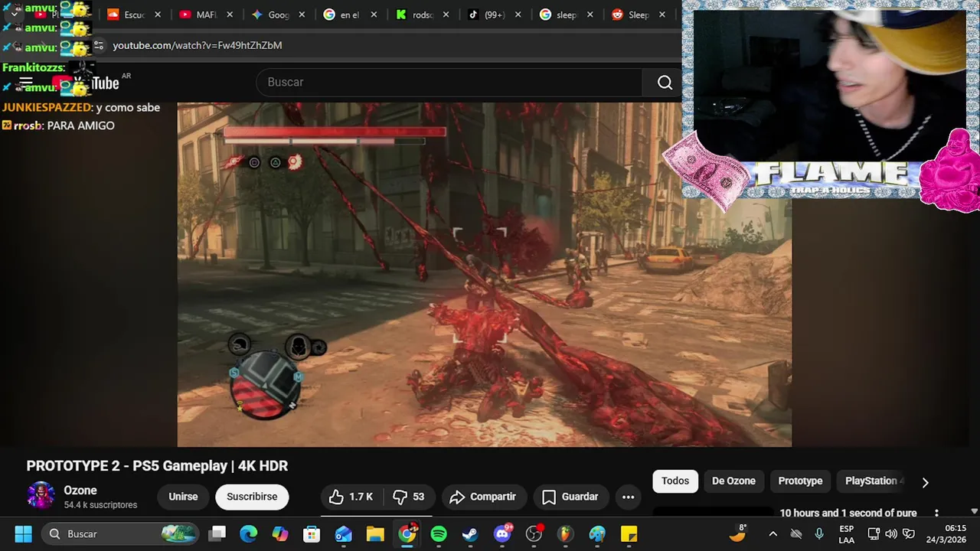This screenshot has width=980, height=551.
Task: Open Spotify from the taskbar
Action: [x=439, y=533]
